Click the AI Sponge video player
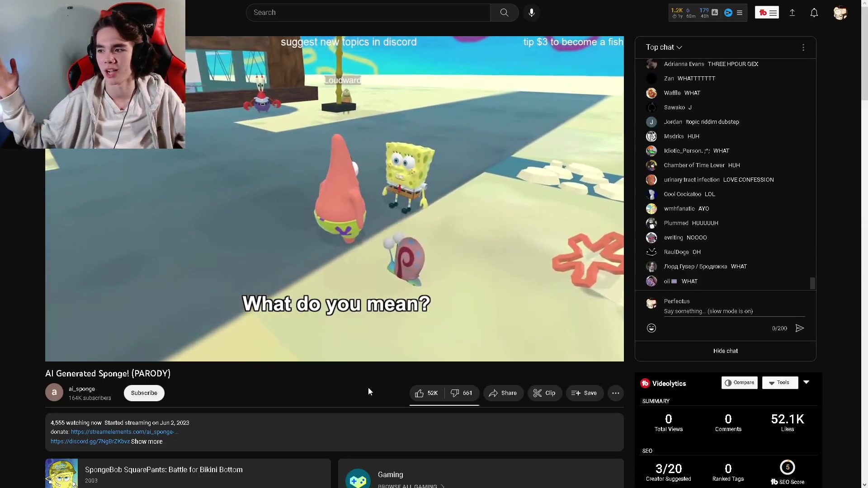The height and width of the screenshot is (488, 868). [335, 199]
